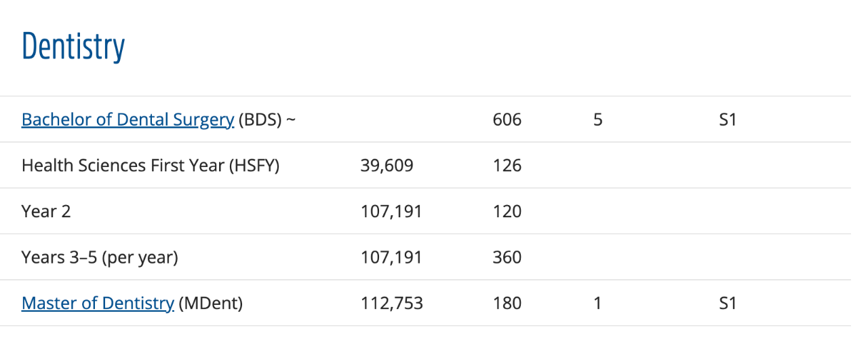The image size is (868, 347).
Task: Click the 5 in the BDS row
Action: (597, 120)
